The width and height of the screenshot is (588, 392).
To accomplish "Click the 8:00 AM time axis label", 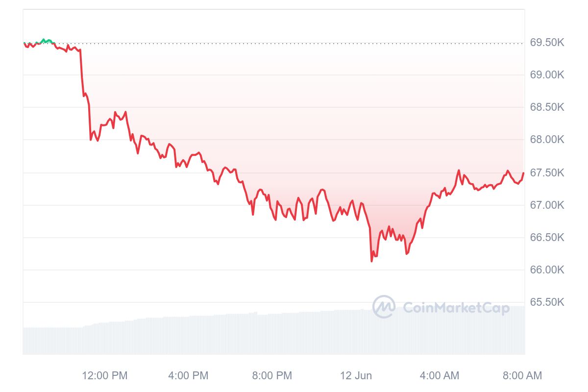I will coord(522,376).
